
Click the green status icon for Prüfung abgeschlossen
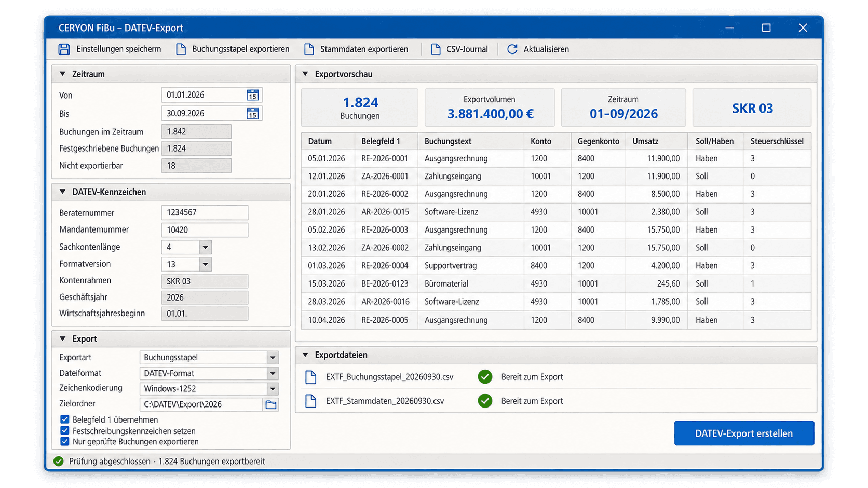point(59,462)
